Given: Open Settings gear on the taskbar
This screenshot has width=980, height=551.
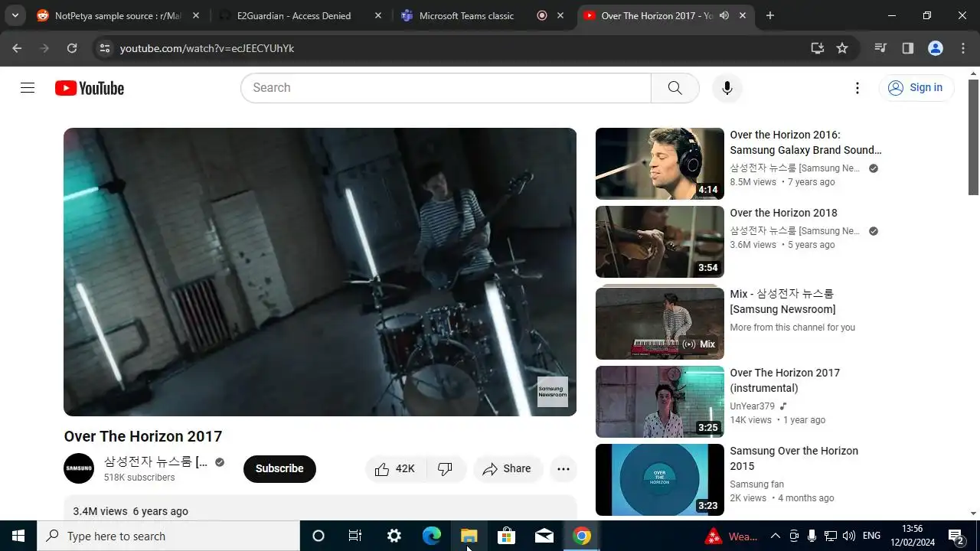Looking at the screenshot, I should coord(394,536).
